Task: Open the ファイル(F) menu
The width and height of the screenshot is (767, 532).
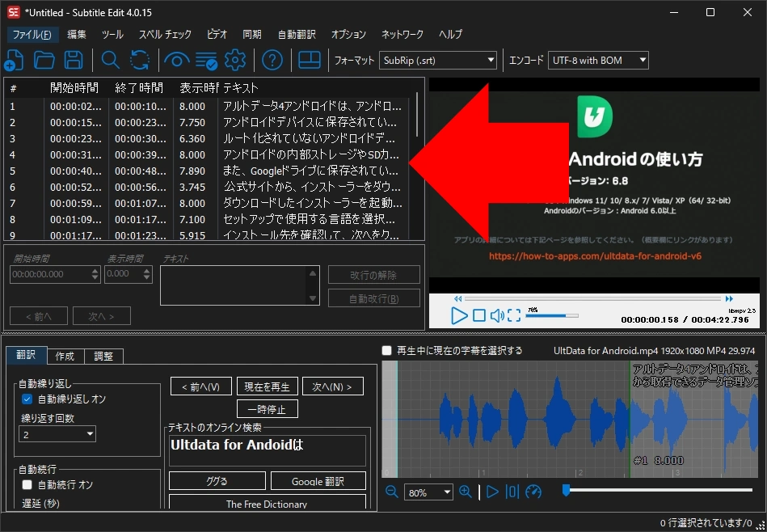Action: coord(32,34)
